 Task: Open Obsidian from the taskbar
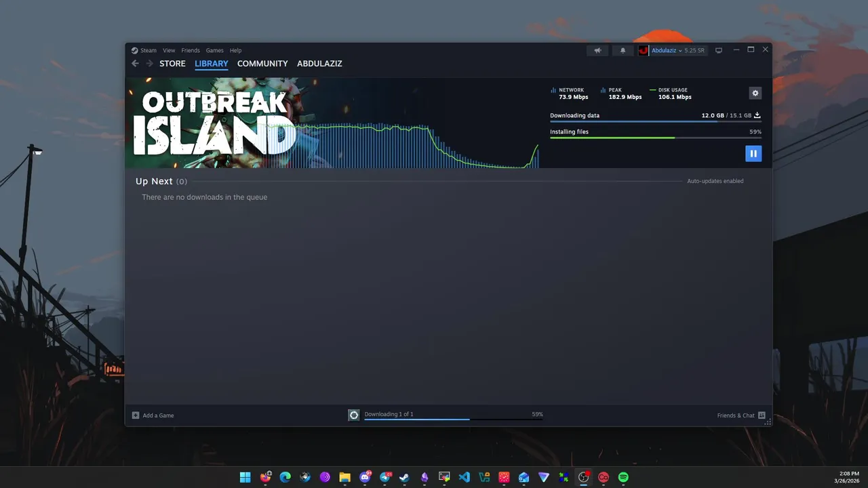click(425, 477)
